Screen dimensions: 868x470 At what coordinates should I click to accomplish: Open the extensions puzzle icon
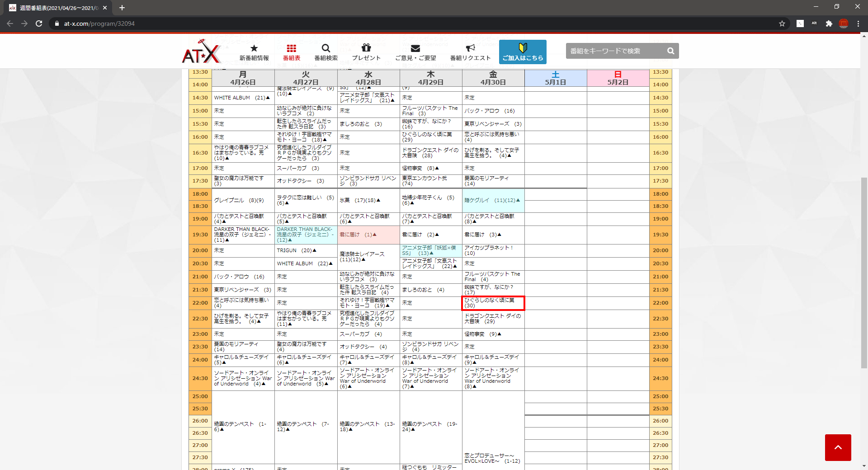tap(829, 23)
